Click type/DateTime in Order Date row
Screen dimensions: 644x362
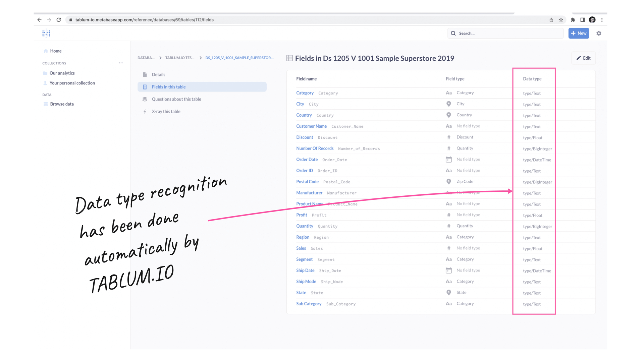pyautogui.click(x=537, y=160)
